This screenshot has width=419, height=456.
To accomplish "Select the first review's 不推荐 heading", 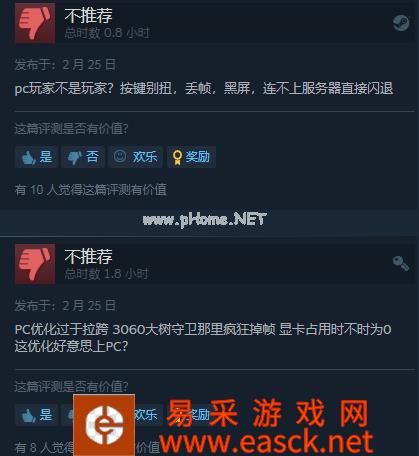I will pos(89,16).
